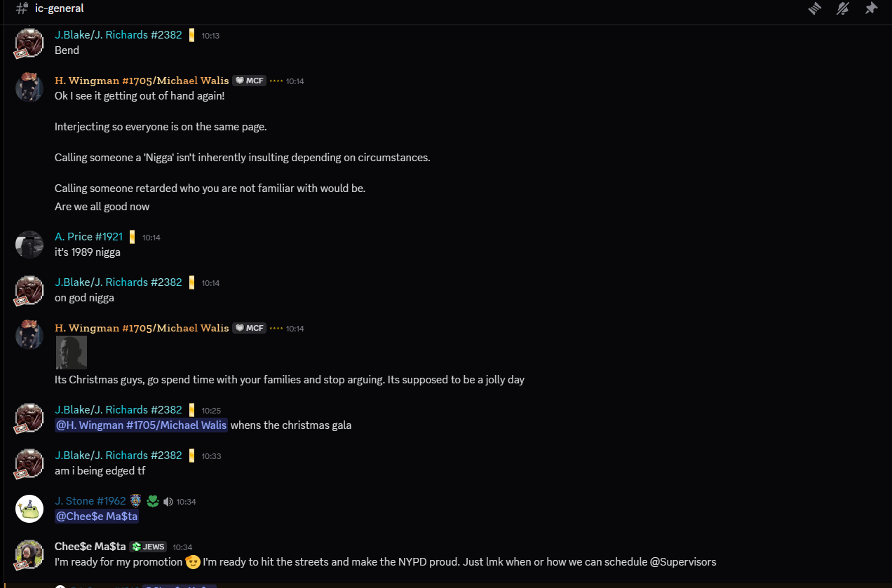
Task: Click the green clover badge beside J. Stone
Action: click(152, 500)
